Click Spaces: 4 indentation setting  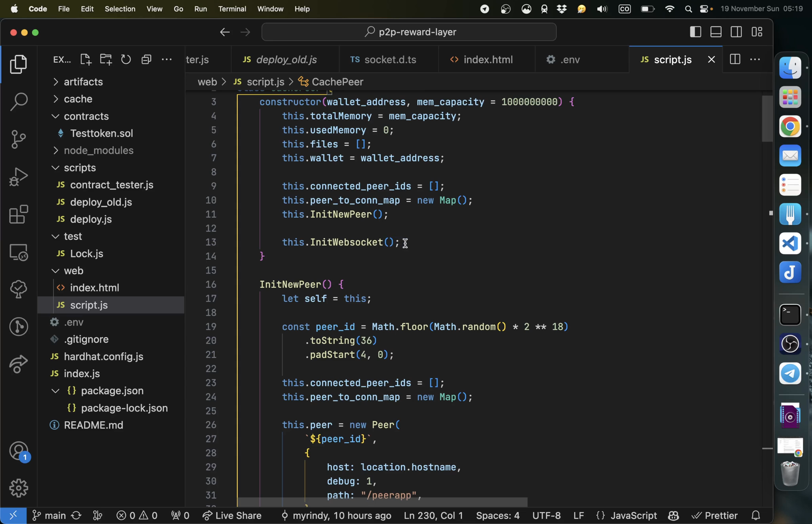coord(498,515)
